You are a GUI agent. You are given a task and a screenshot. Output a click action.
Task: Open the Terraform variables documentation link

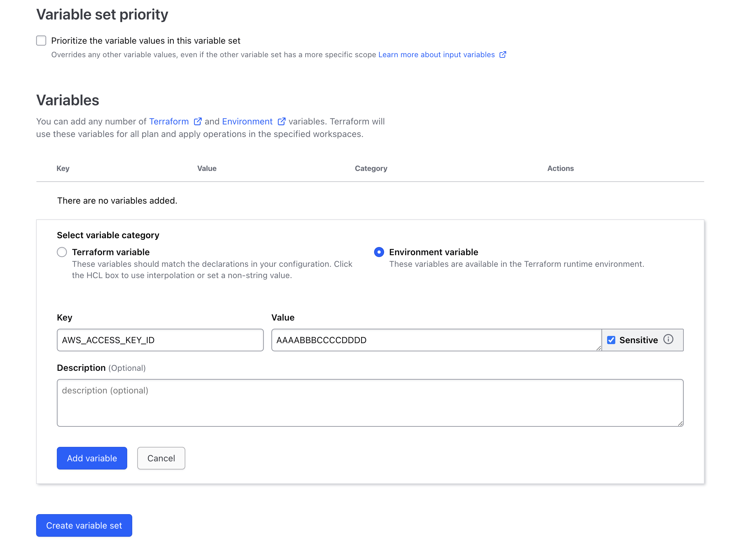tap(169, 121)
